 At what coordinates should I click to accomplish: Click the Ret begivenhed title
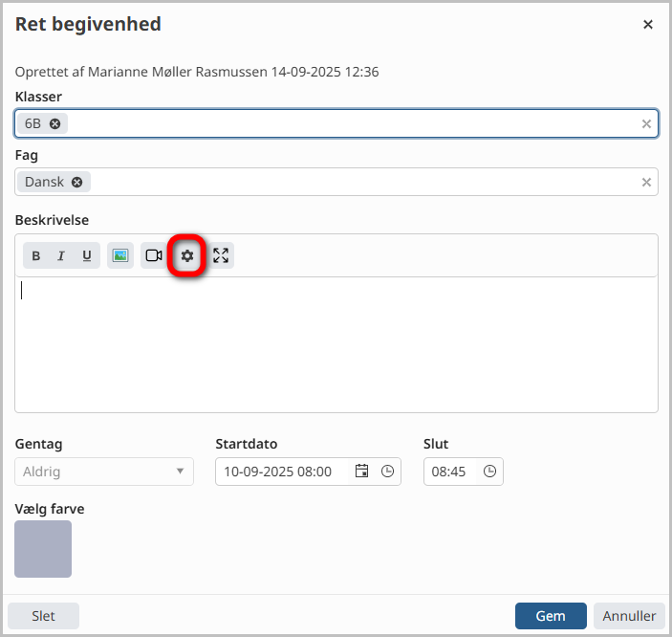(88, 25)
